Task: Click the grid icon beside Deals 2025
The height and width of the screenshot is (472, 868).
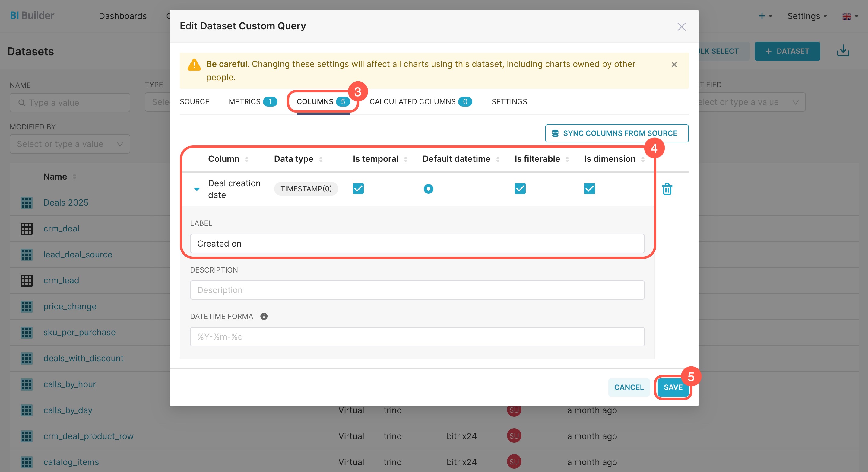Action: (26, 203)
